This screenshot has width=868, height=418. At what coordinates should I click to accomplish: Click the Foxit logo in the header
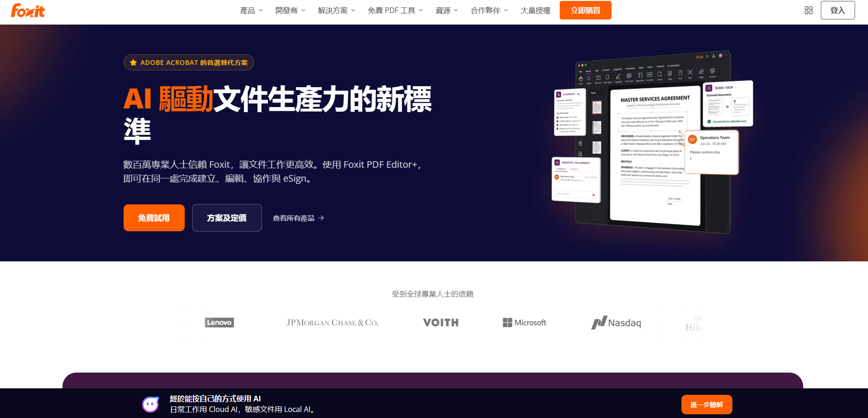pyautogui.click(x=28, y=11)
